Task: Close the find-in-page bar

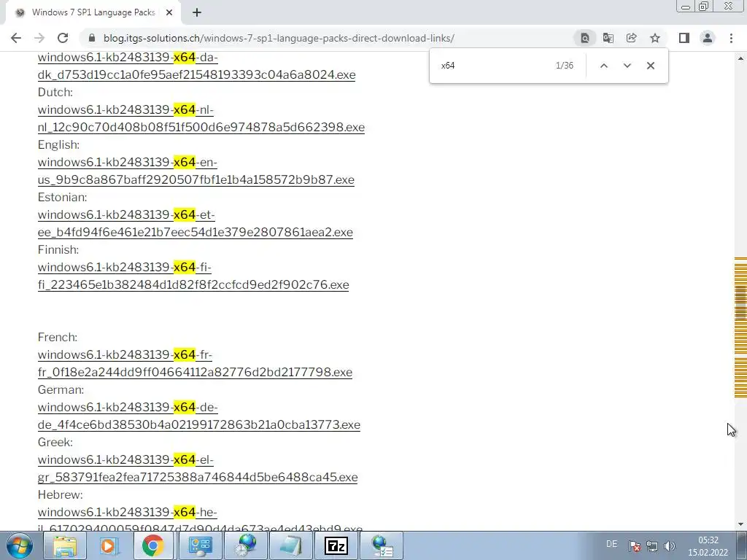Action: tap(650, 66)
